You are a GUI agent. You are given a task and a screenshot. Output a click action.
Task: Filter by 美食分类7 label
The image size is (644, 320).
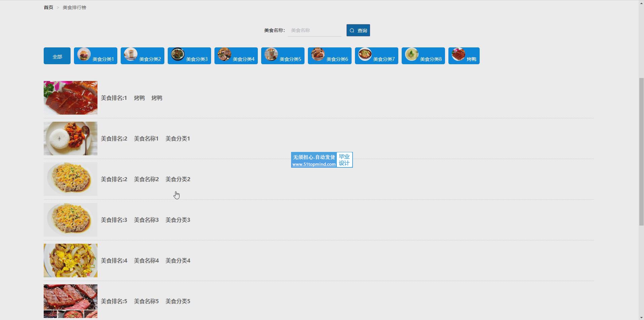coord(384,59)
